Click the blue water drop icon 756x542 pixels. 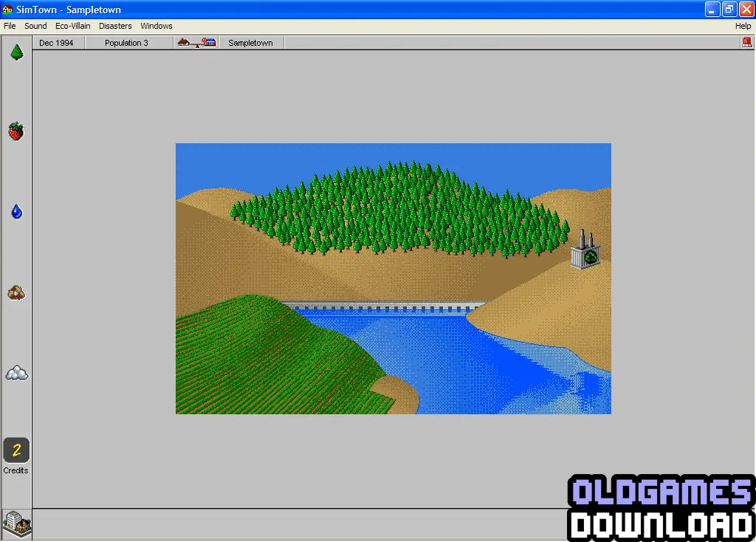17,212
